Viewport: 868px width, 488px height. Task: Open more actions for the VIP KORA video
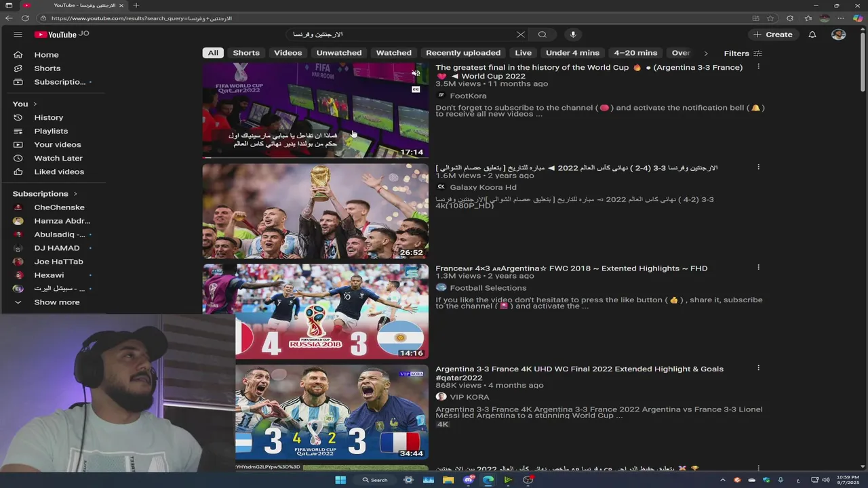coord(758,368)
